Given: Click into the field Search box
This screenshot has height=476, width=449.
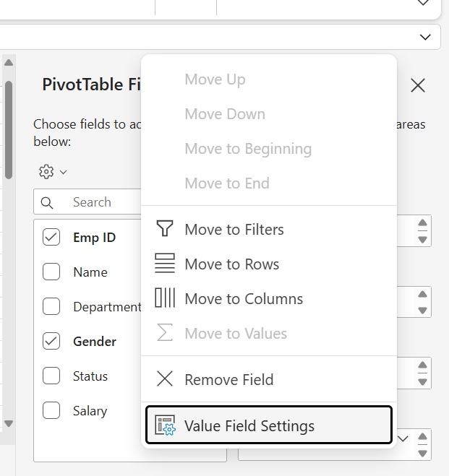Looking at the screenshot, I should point(101,203).
